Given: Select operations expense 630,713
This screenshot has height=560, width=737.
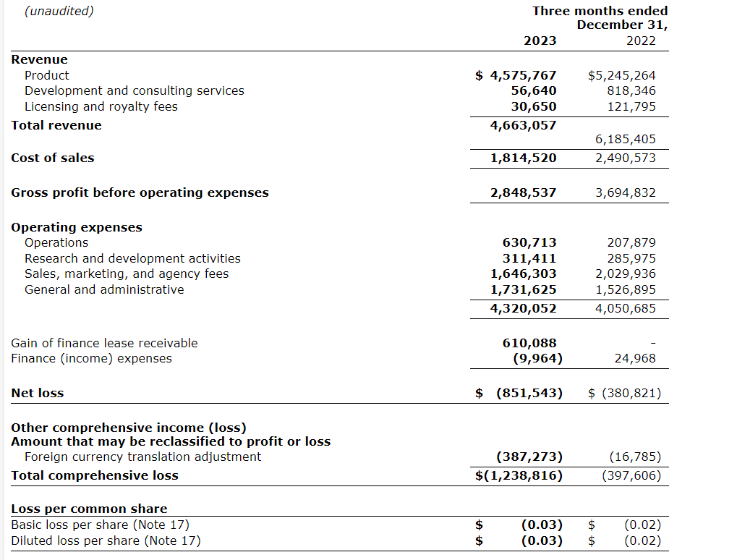Looking at the screenshot, I should (x=529, y=242).
